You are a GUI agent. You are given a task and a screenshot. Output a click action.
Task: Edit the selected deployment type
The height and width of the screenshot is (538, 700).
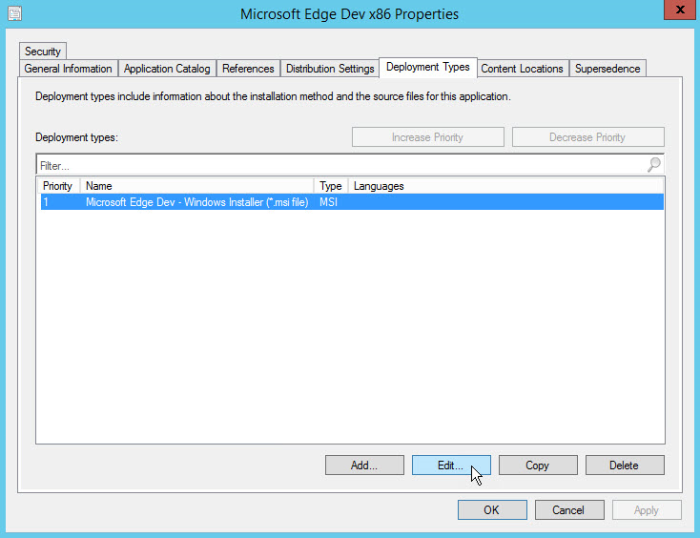(451, 465)
